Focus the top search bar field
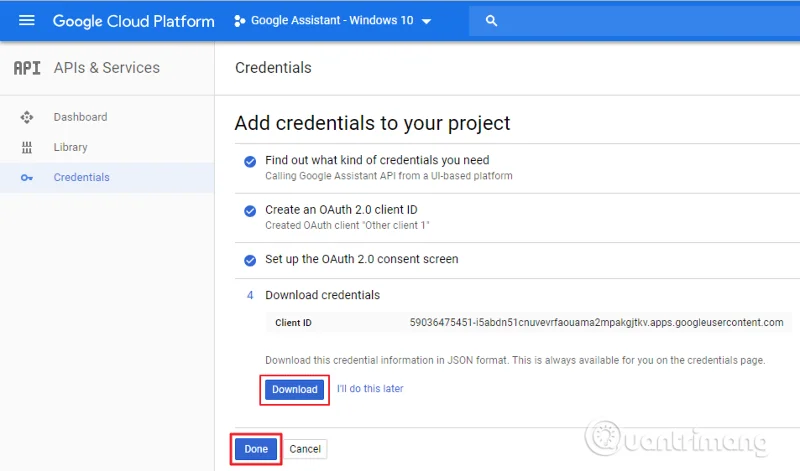The image size is (800, 471). pyautogui.click(x=634, y=21)
